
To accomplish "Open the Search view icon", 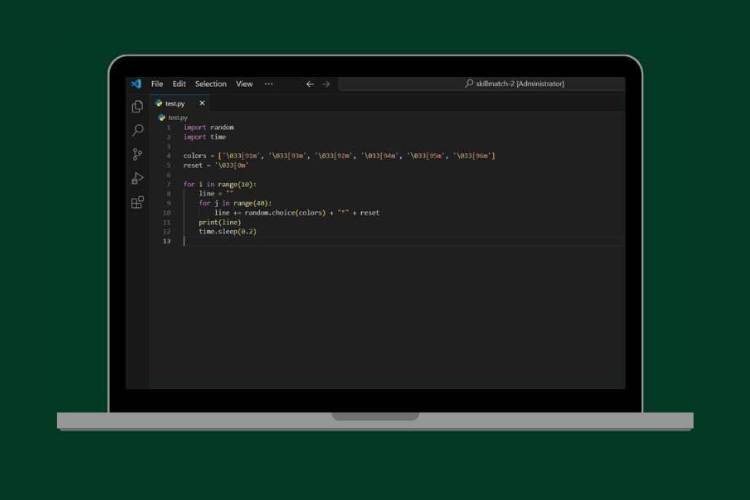I will click(138, 130).
